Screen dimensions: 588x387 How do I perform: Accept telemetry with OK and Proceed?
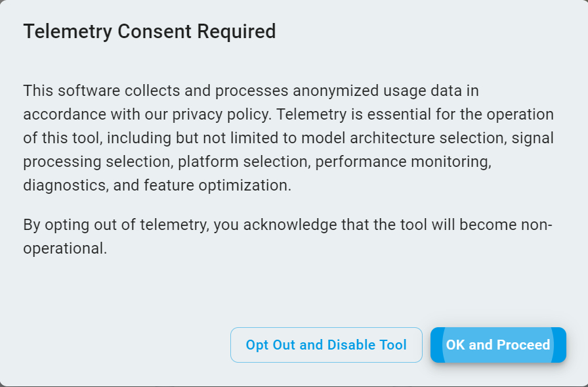click(x=498, y=345)
